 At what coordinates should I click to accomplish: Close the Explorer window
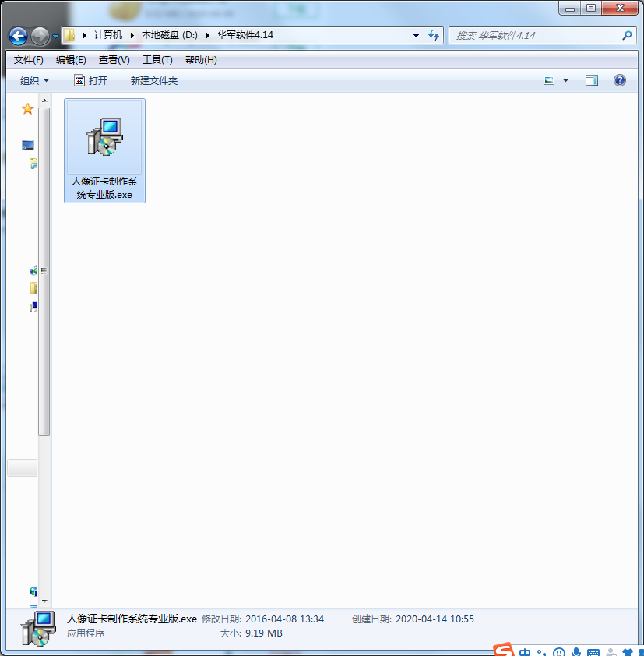pyautogui.click(x=620, y=8)
